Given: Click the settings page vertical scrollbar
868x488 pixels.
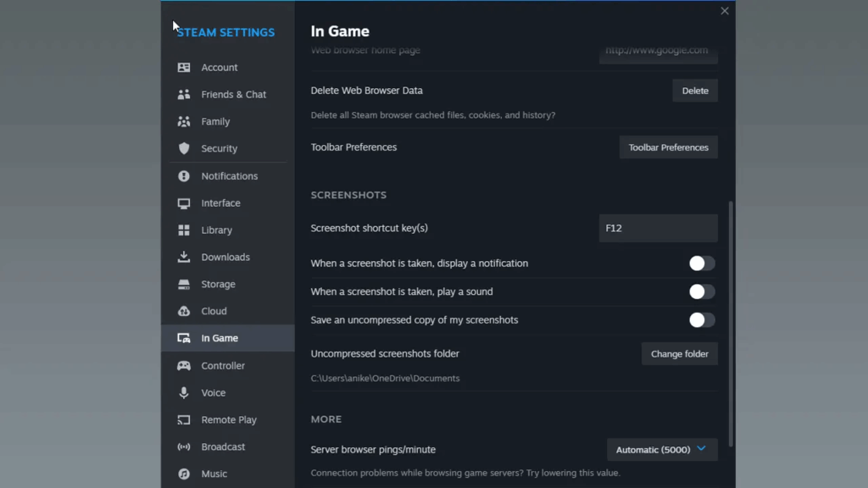Looking at the screenshot, I should tap(731, 324).
